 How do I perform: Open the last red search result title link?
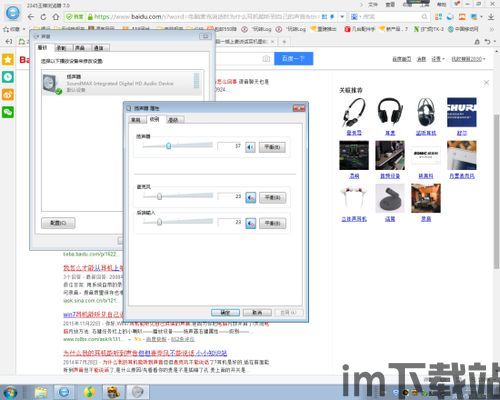tap(145, 353)
